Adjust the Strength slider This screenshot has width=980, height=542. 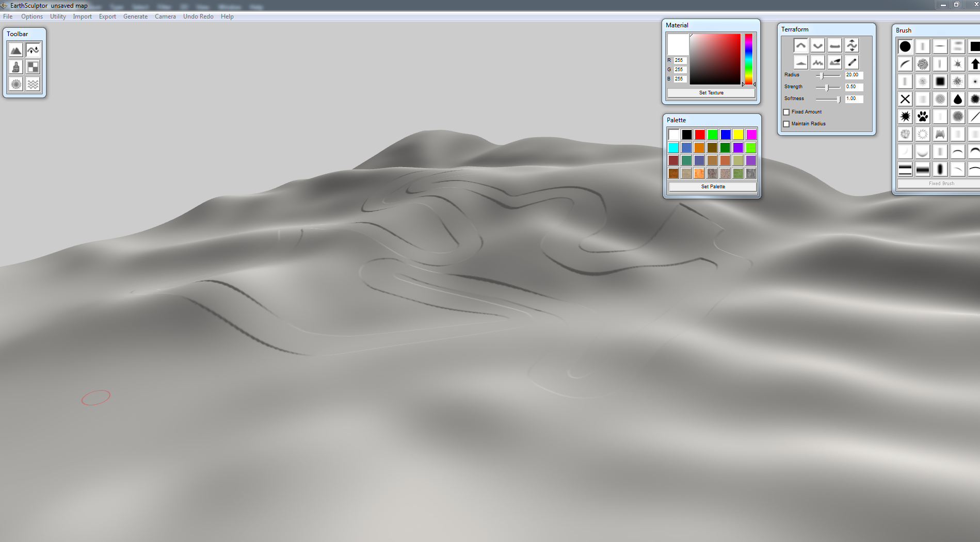coord(828,87)
